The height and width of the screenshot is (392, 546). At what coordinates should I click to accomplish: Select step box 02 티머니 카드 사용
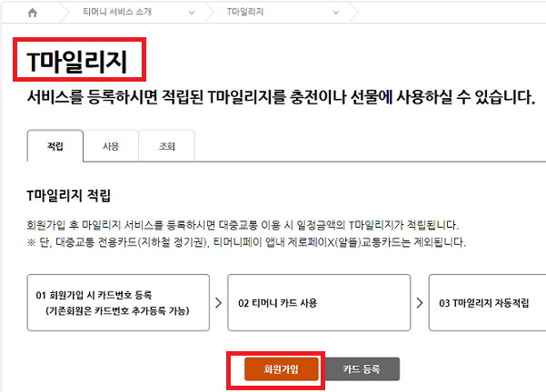click(x=319, y=302)
